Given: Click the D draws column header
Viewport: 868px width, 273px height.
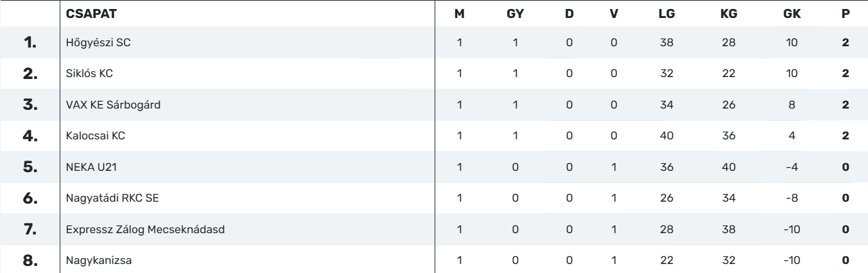Looking at the screenshot, I should tap(569, 13).
